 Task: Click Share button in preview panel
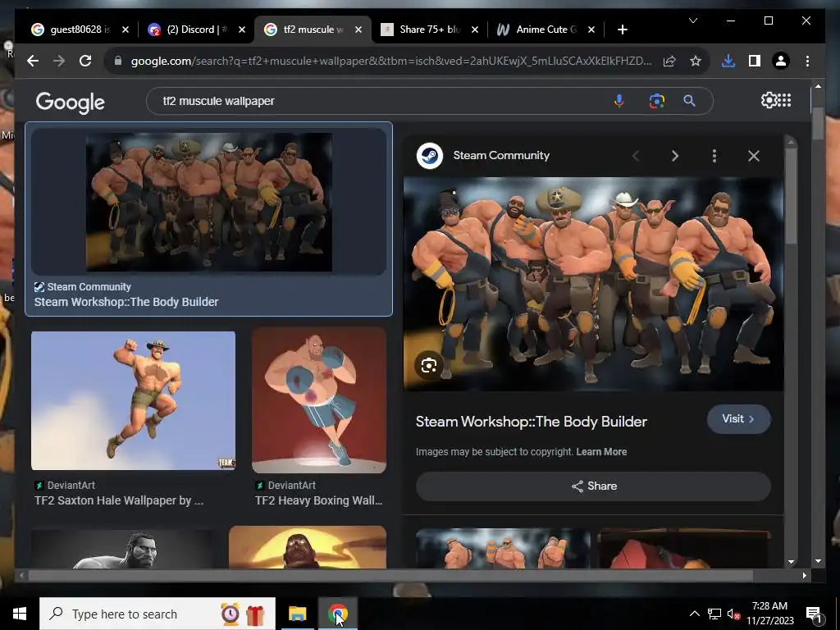point(594,486)
